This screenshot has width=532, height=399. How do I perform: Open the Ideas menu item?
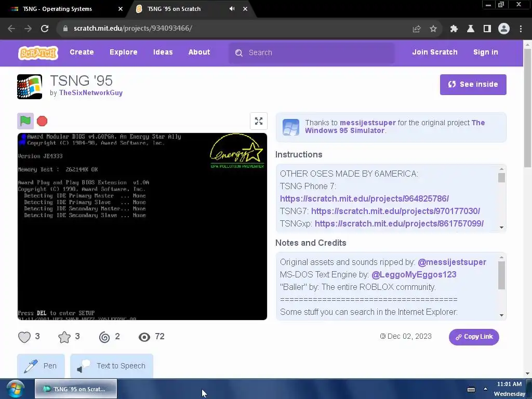(x=163, y=52)
